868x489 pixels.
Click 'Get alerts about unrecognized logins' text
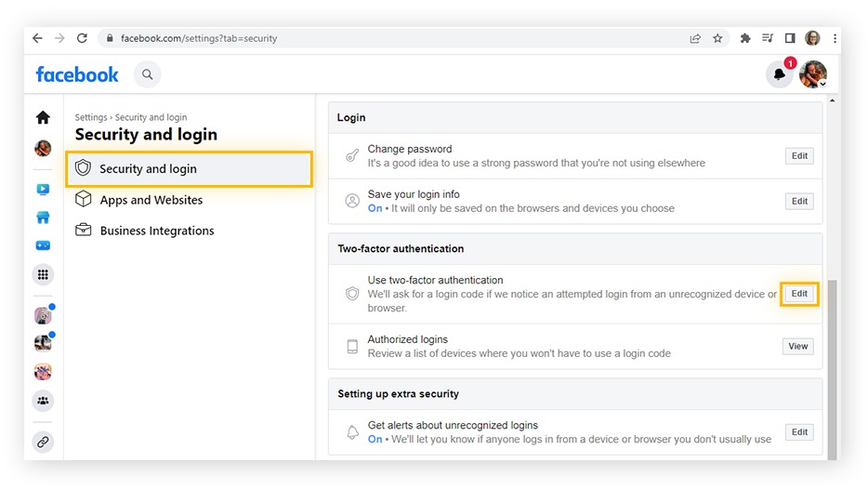click(453, 425)
